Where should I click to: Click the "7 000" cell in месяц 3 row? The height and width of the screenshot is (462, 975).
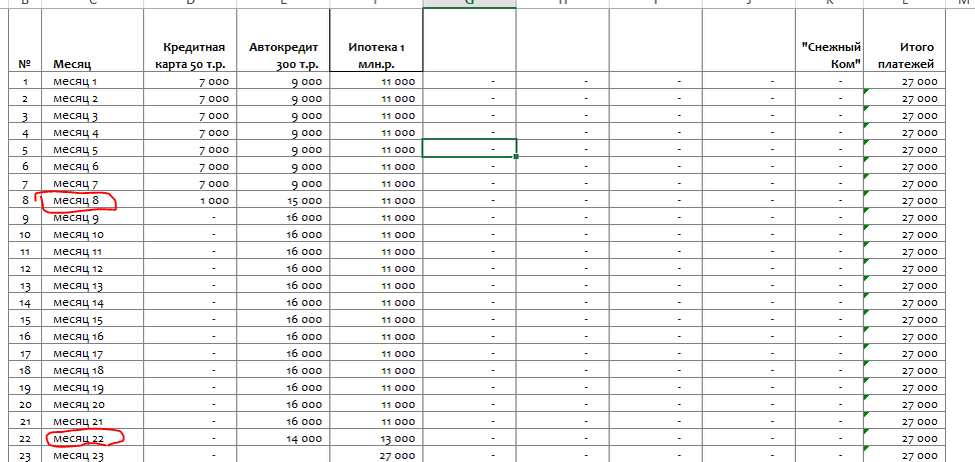(190, 115)
